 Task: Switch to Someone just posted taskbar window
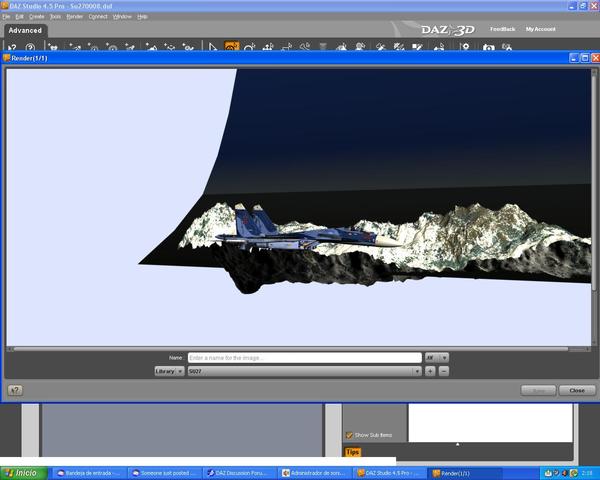[x=165, y=473]
